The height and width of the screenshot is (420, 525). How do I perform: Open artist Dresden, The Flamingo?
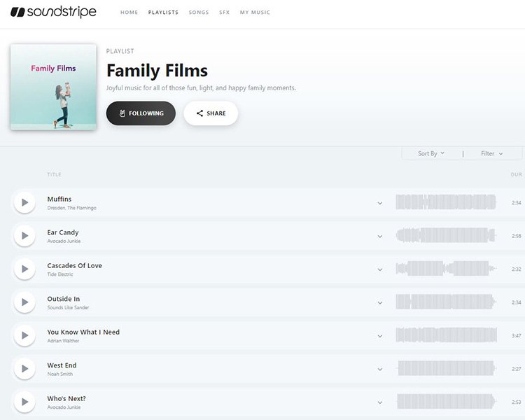[x=71, y=208]
